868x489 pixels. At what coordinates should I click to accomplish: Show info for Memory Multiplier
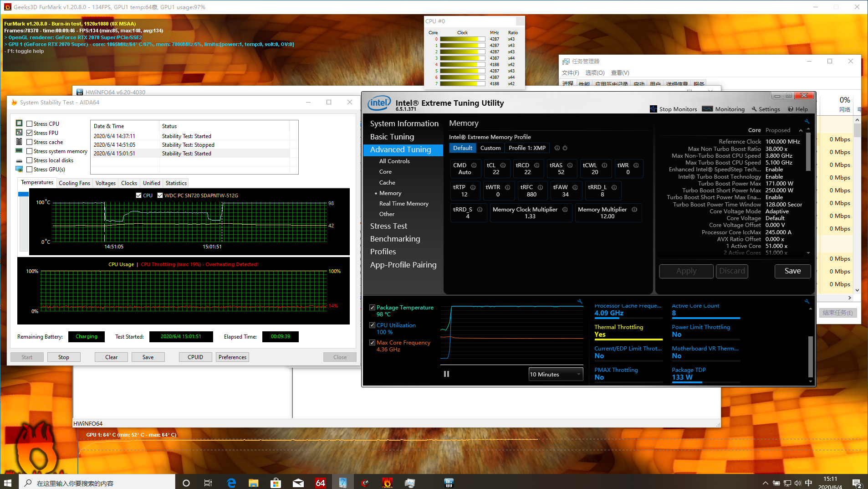point(634,210)
